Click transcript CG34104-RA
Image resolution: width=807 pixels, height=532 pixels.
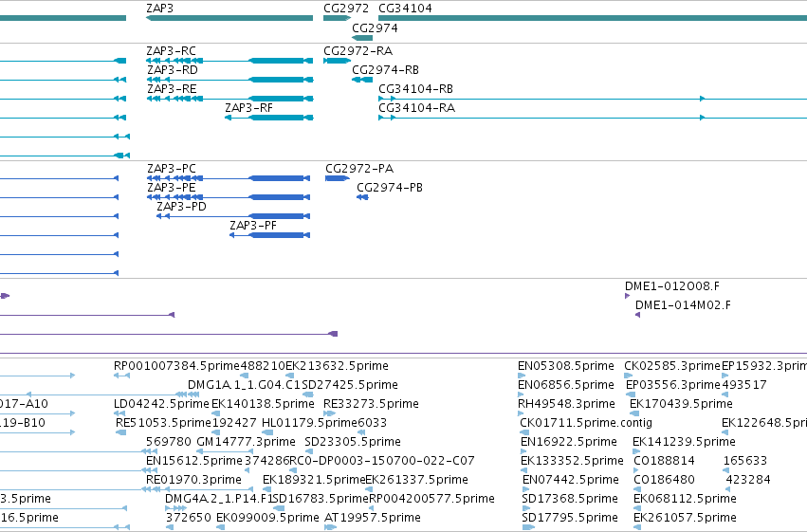[417, 108]
